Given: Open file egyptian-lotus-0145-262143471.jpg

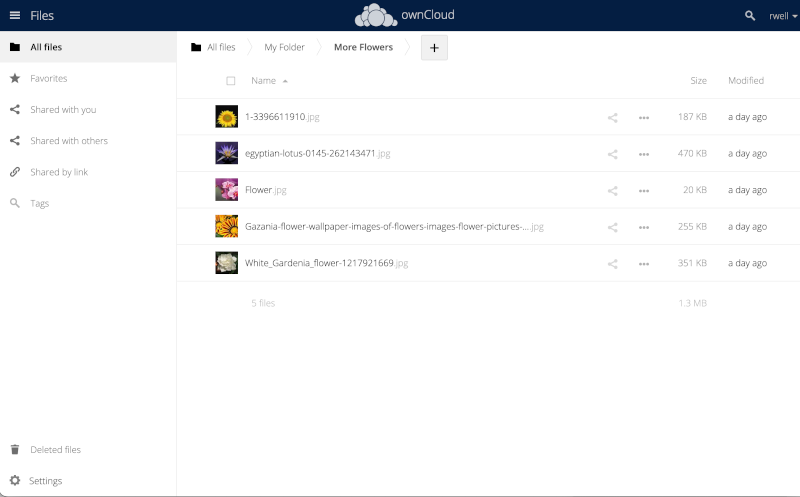Looking at the screenshot, I should (317, 154).
